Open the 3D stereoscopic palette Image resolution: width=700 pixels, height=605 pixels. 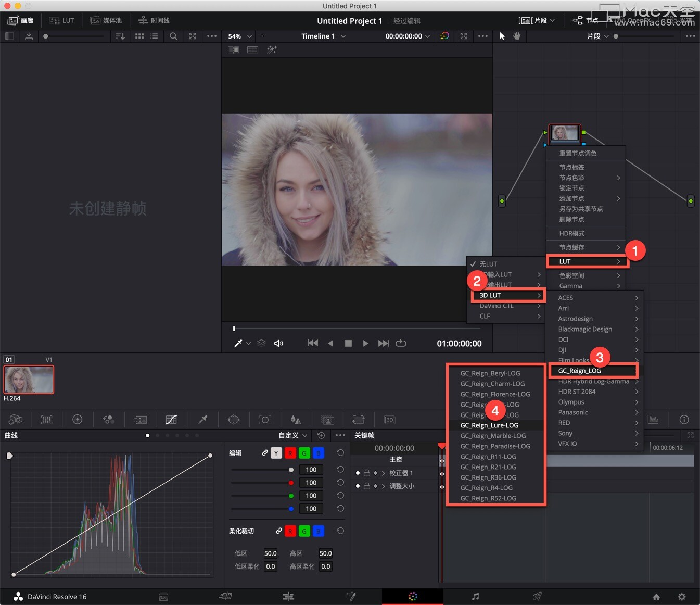(x=390, y=420)
